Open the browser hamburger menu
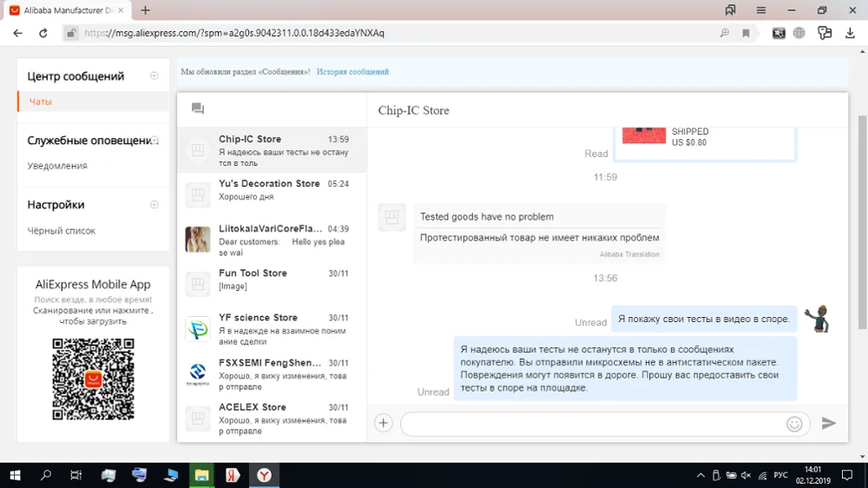The image size is (868, 488). point(761,10)
